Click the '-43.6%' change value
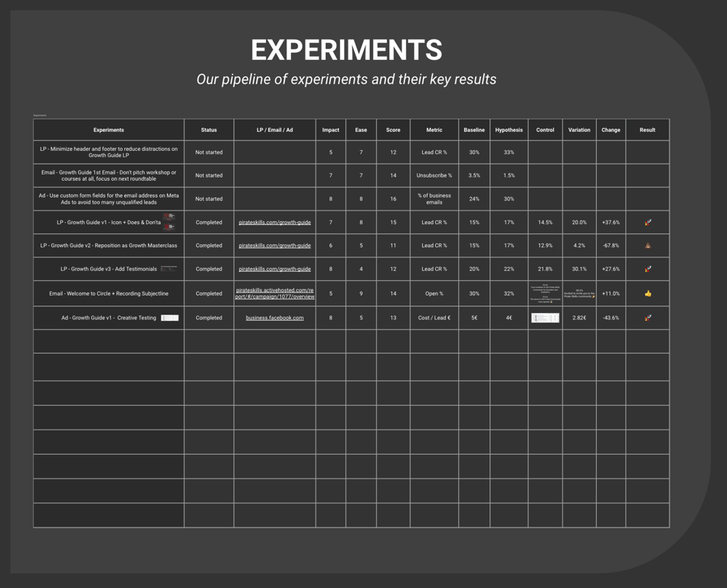The height and width of the screenshot is (588, 727). [611, 318]
